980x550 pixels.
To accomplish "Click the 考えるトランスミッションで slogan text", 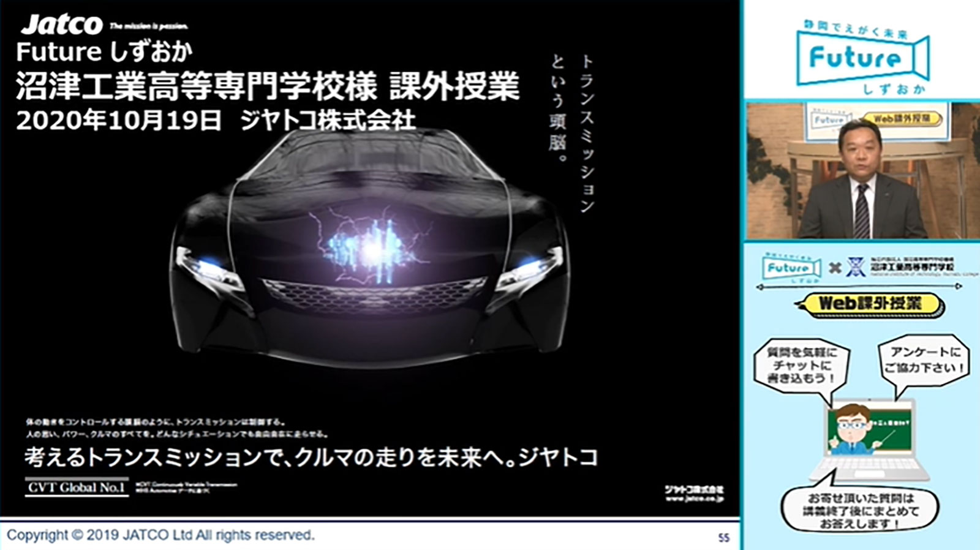I will click(311, 458).
